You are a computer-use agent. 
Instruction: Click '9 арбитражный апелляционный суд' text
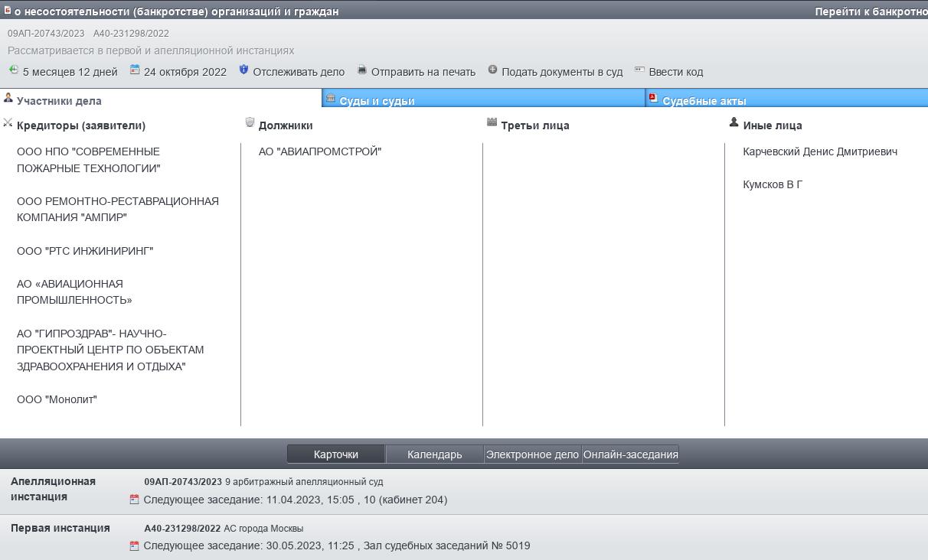[304, 482]
